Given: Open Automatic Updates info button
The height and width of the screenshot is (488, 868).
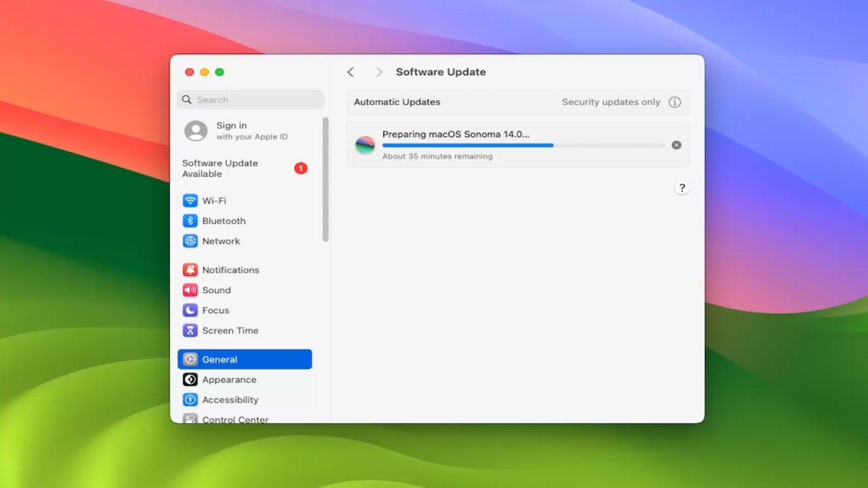Looking at the screenshot, I should pyautogui.click(x=675, y=102).
